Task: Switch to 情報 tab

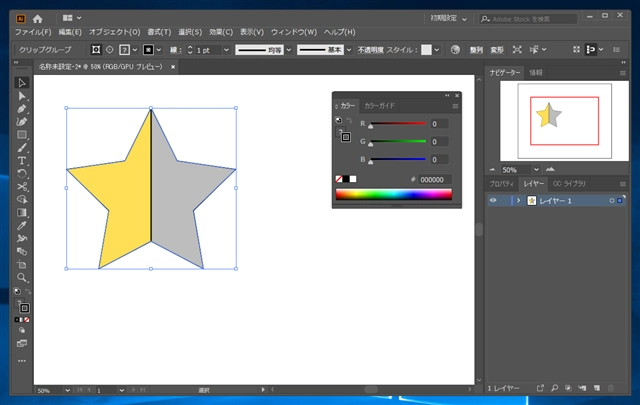Action: [x=536, y=73]
